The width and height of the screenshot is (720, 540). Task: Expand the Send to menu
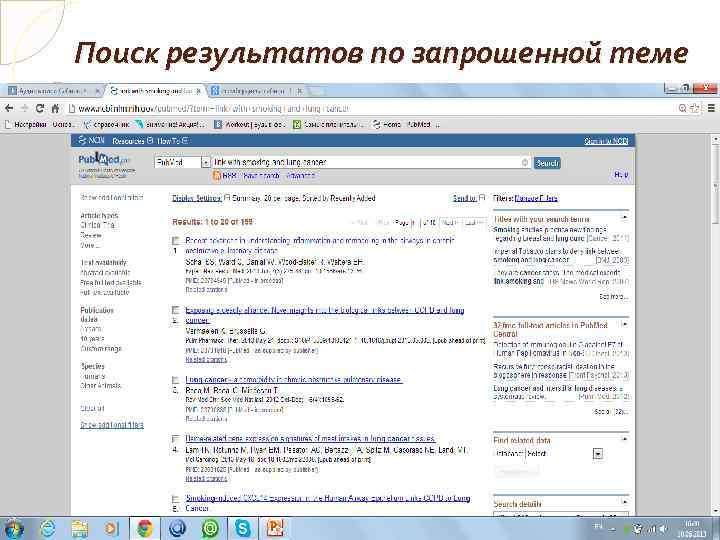click(x=468, y=198)
